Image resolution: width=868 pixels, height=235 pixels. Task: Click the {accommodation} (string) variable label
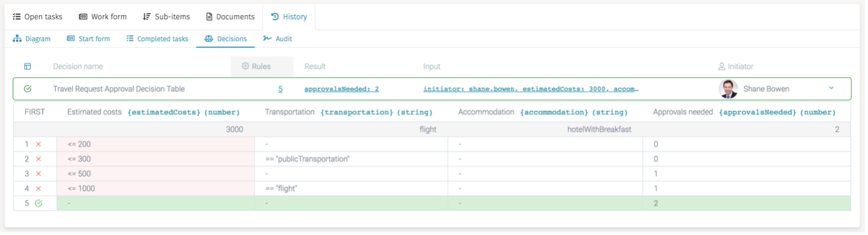tap(574, 112)
